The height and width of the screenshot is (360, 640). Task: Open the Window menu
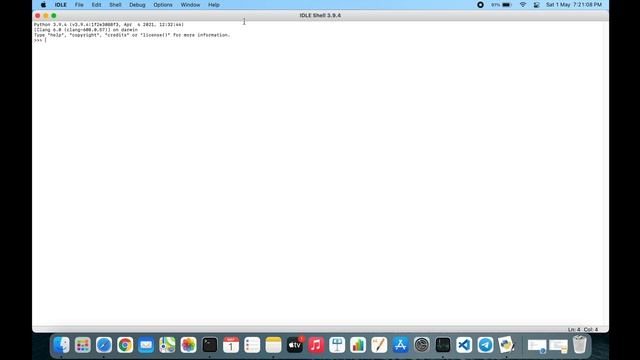(190, 5)
